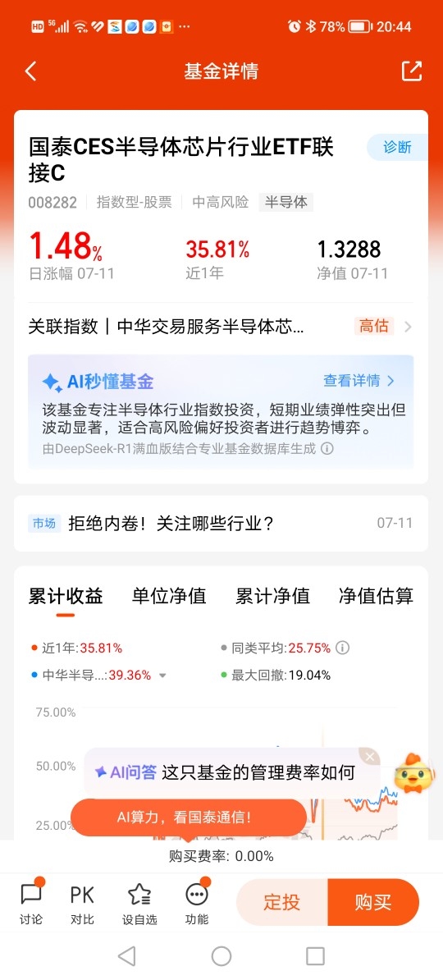Select the 累计净值 tab
The width and height of the screenshot is (443, 980).
(272, 596)
